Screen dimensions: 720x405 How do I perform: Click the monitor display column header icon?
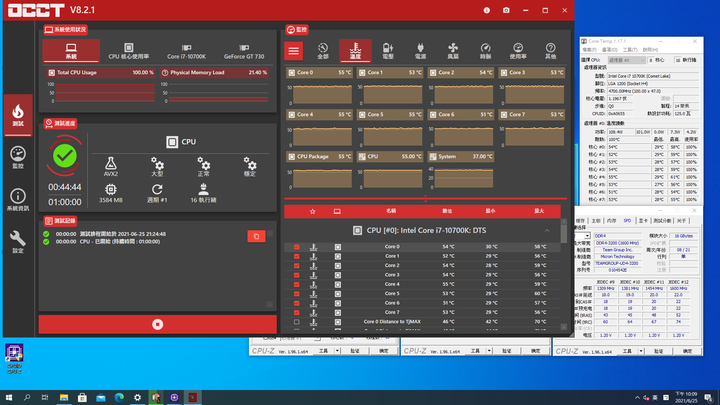coord(337,211)
